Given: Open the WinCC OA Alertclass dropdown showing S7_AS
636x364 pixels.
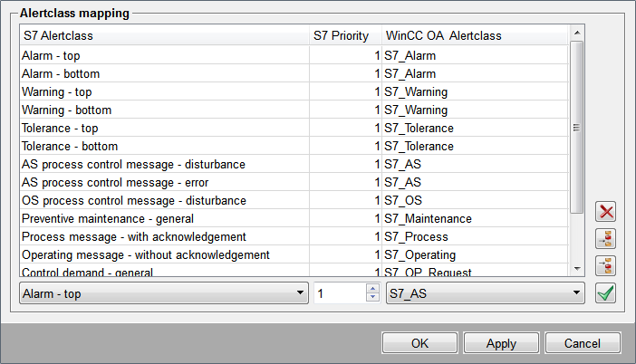Looking at the screenshot, I should (x=485, y=293).
